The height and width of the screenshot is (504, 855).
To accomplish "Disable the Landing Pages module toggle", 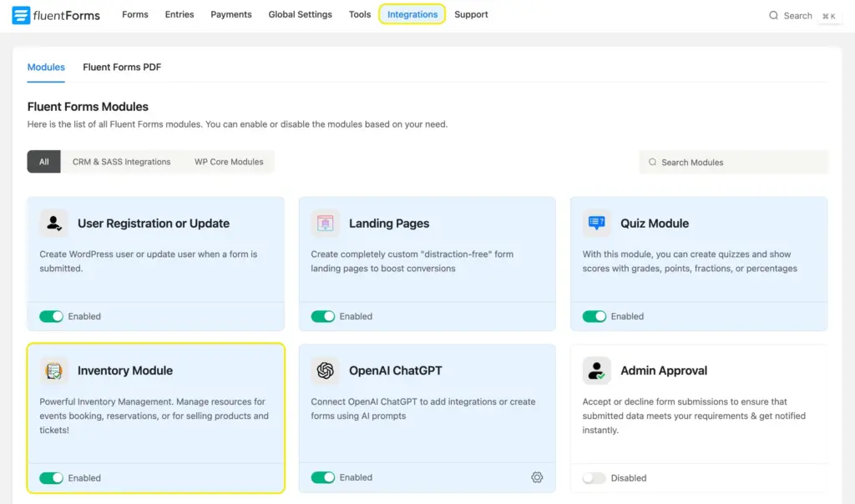I will click(323, 316).
